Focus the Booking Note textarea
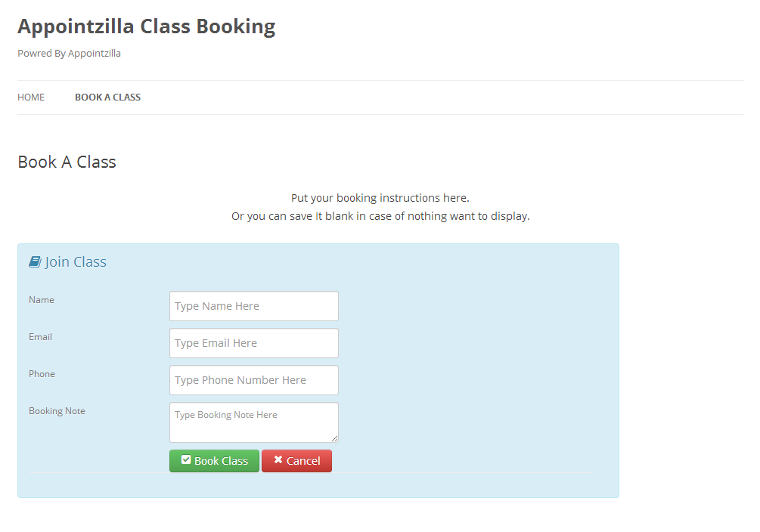 [254, 422]
